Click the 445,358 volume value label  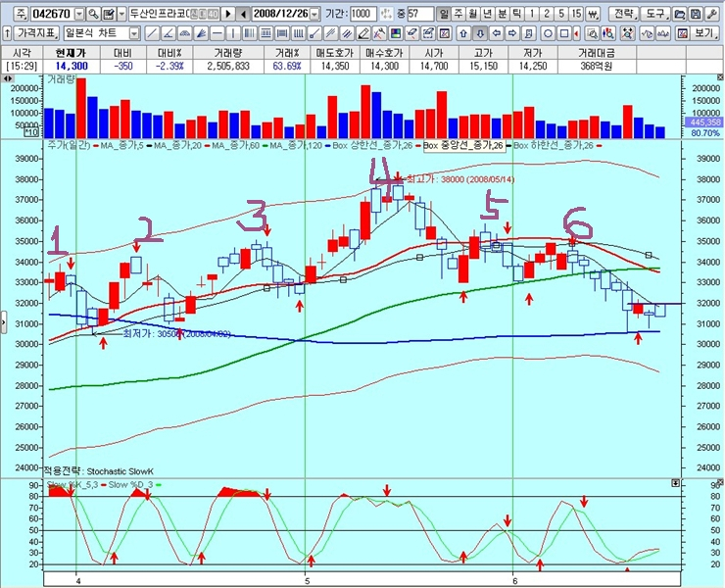(703, 122)
